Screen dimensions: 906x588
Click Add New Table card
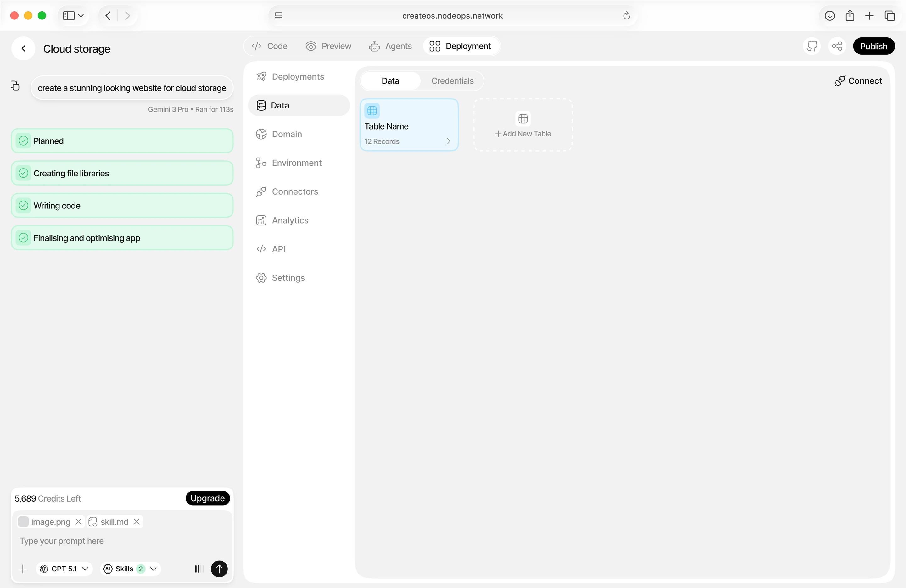click(x=523, y=125)
